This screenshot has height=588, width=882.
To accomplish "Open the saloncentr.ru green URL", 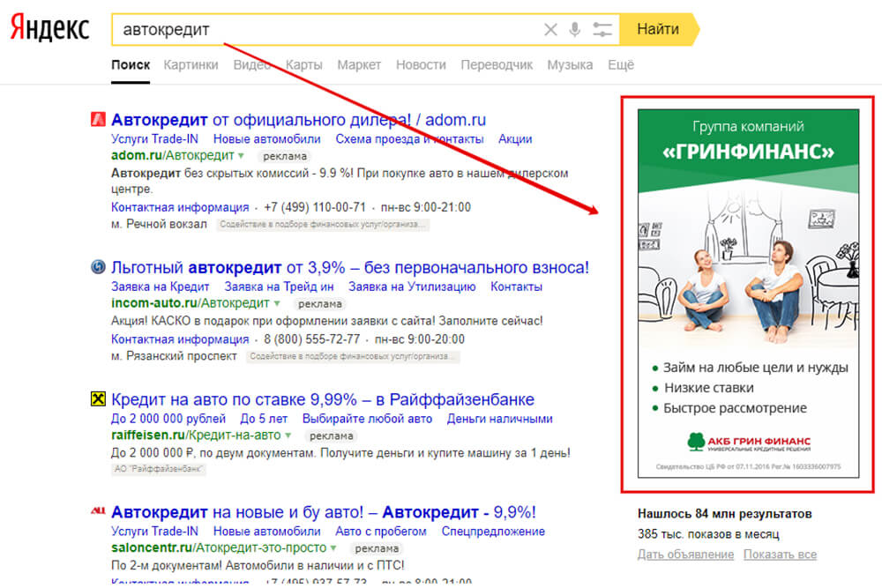I will 219,548.
